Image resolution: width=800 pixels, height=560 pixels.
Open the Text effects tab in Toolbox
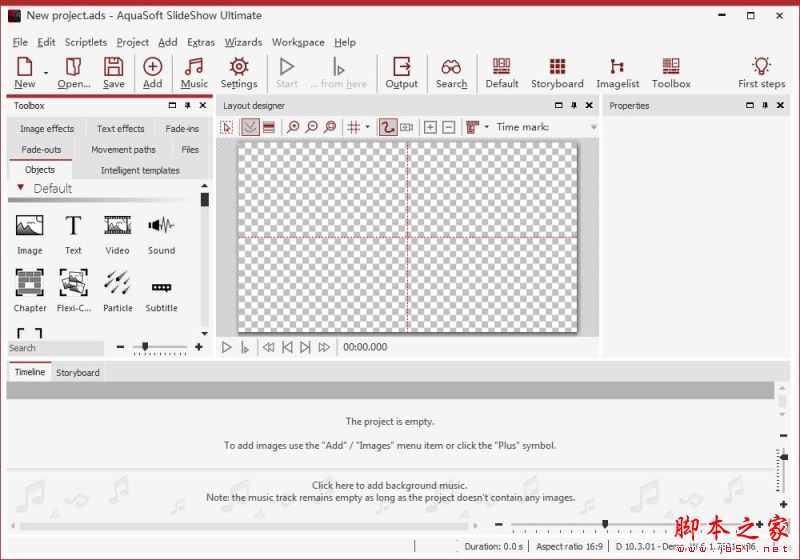[x=120, y=129]
